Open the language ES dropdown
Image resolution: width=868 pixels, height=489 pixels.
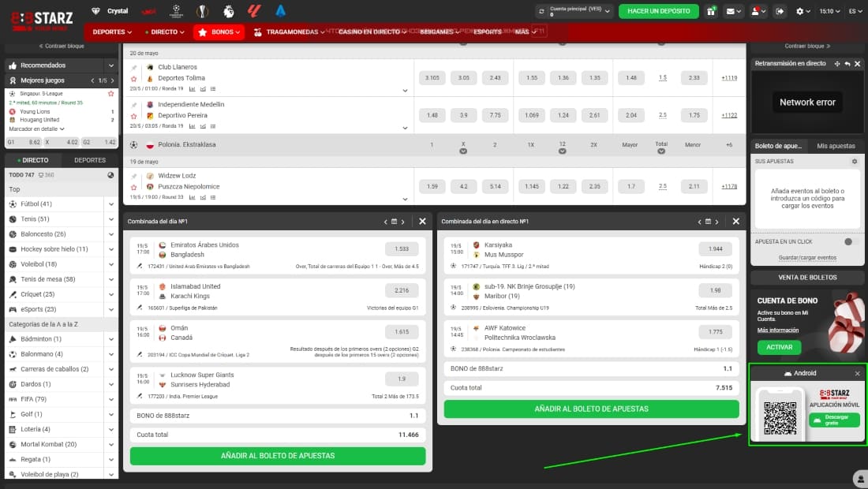(855, 11)
